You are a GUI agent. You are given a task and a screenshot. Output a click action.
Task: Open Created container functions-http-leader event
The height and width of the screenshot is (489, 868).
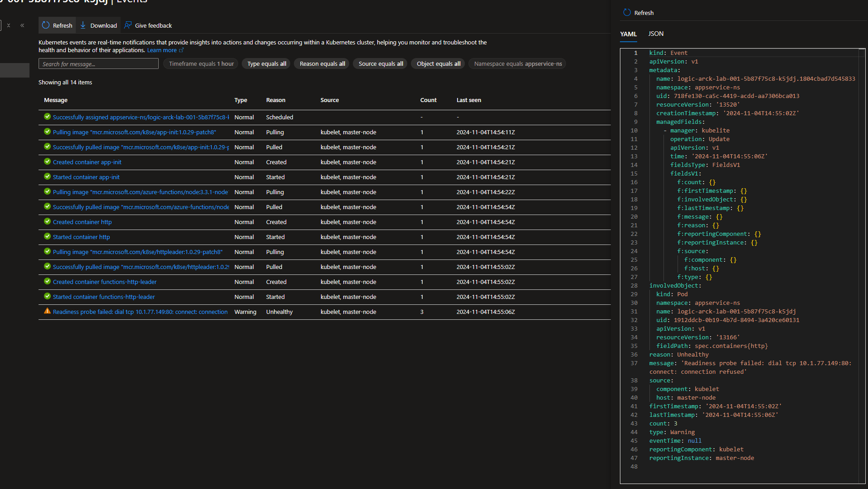pos(105,282)
